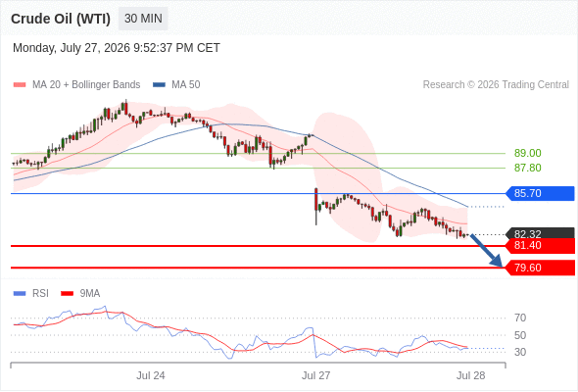578x392 pixels.
Task: Click the blue 85.70 pivot price tag
Action: [540, 193]
